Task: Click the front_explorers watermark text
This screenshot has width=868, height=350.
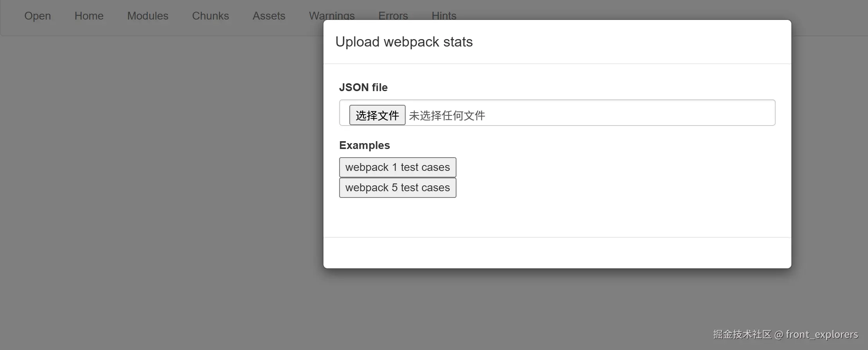Action: [821, 334]
